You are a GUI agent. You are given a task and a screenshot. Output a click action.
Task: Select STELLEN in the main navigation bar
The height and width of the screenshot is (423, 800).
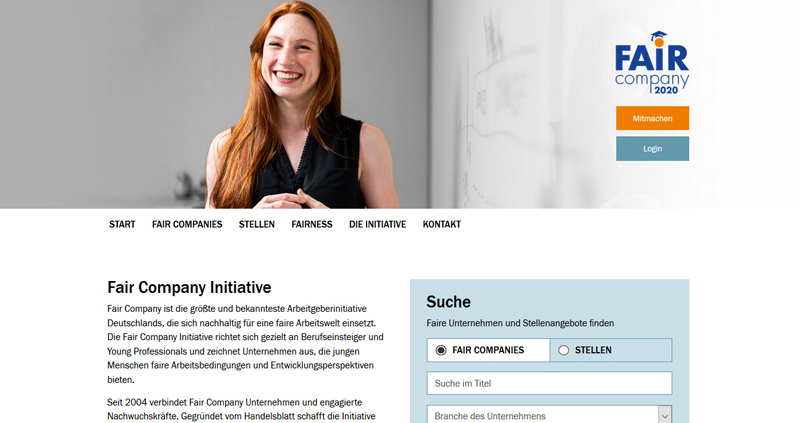257,224
